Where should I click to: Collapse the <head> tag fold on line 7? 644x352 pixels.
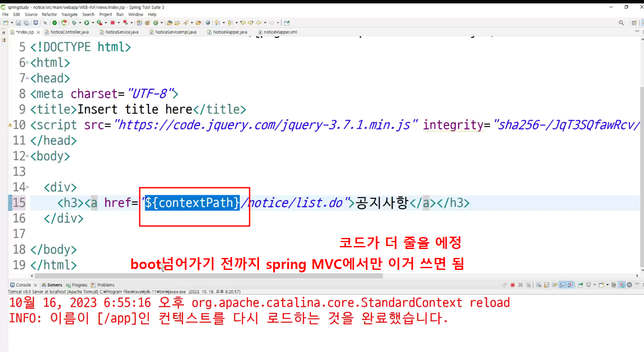click(27, 79)
